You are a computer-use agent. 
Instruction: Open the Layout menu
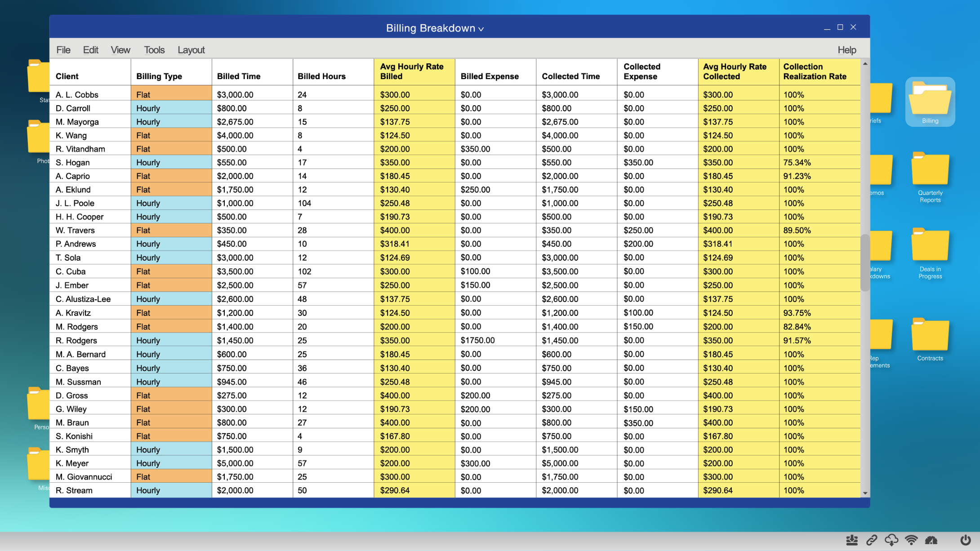coord(191,50)
